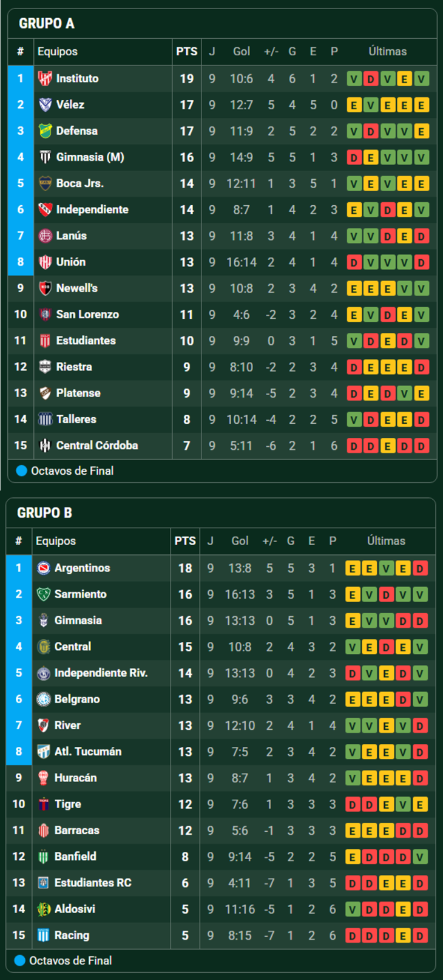This screenshot has height=980, width=443.
Task: Click the blue Octavos de Final dot in Grupo A
Action: tap(21, 471)
